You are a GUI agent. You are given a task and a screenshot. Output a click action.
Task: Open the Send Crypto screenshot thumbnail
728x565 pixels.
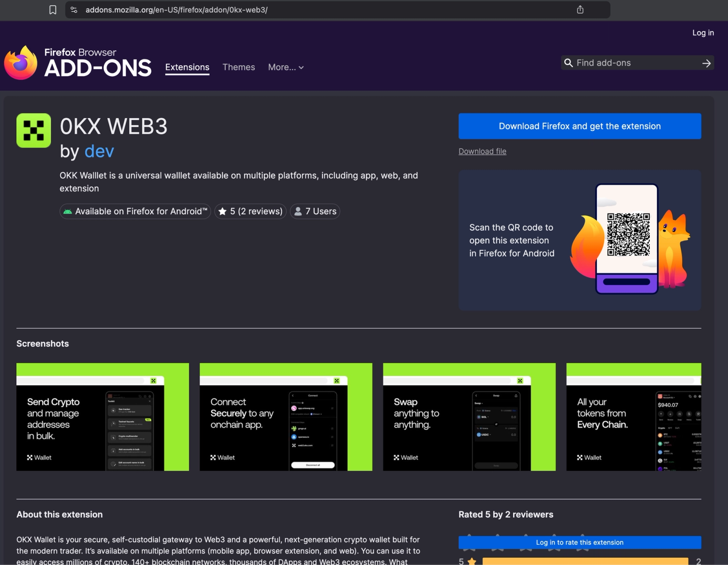[x=103, y=417]
